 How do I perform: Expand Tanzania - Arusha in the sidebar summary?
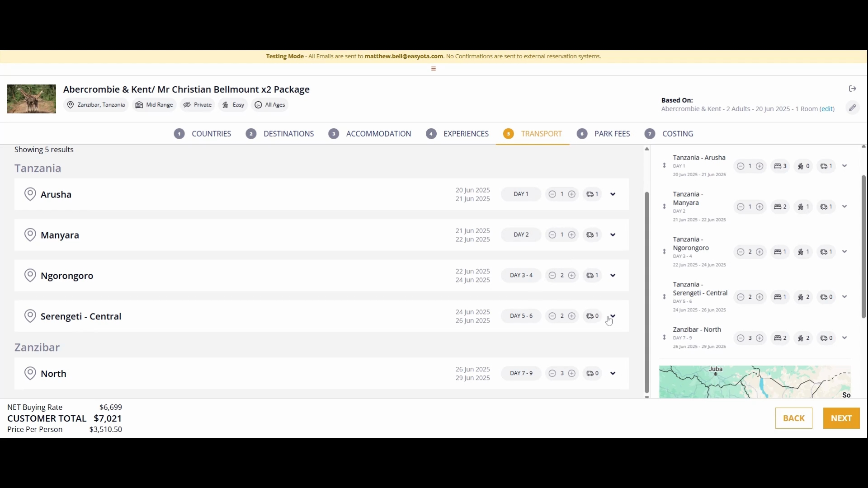click(x=844, y=166)
